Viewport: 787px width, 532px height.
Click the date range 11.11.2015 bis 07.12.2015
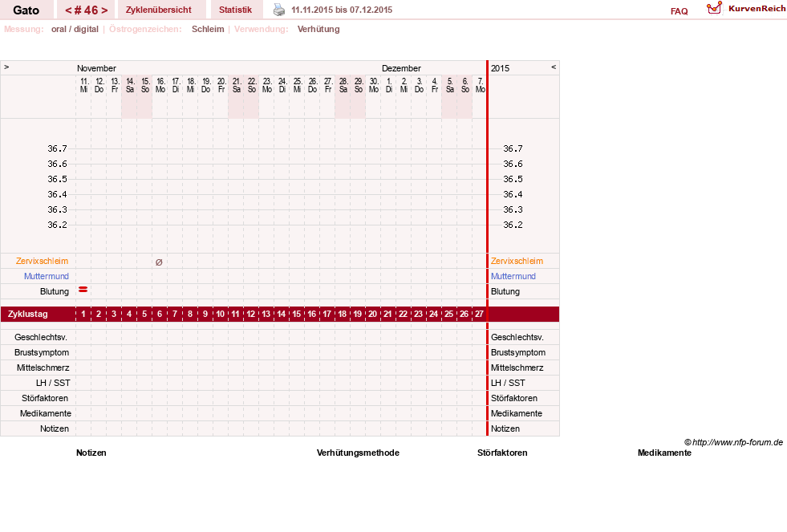click(x=342, y=10)
